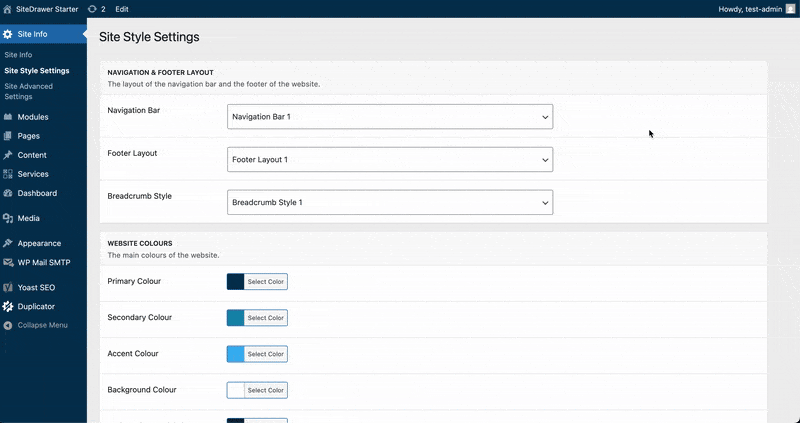Click the Dashboard gauge icon
The image size is (800, 423).
tap(8, 193)
